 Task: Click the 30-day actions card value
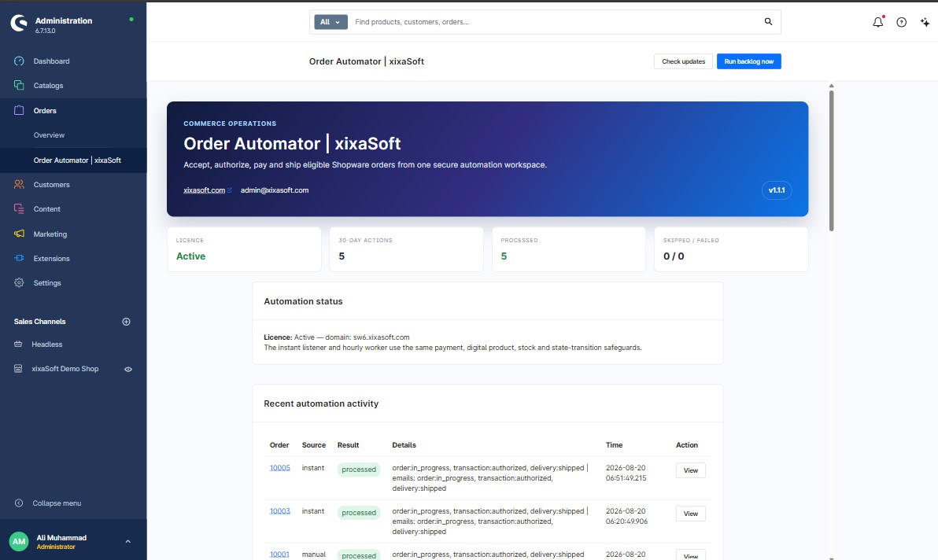tap(342, 256)
